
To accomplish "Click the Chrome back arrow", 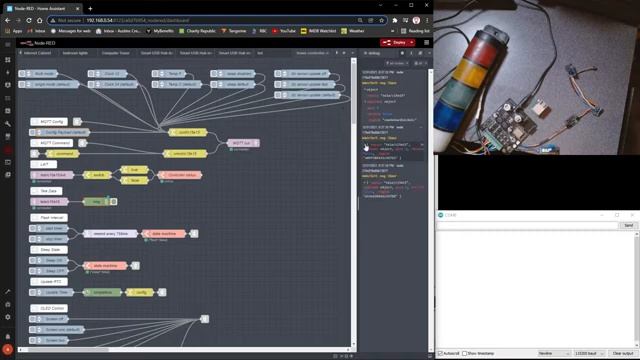I will (x=8, y=20).
